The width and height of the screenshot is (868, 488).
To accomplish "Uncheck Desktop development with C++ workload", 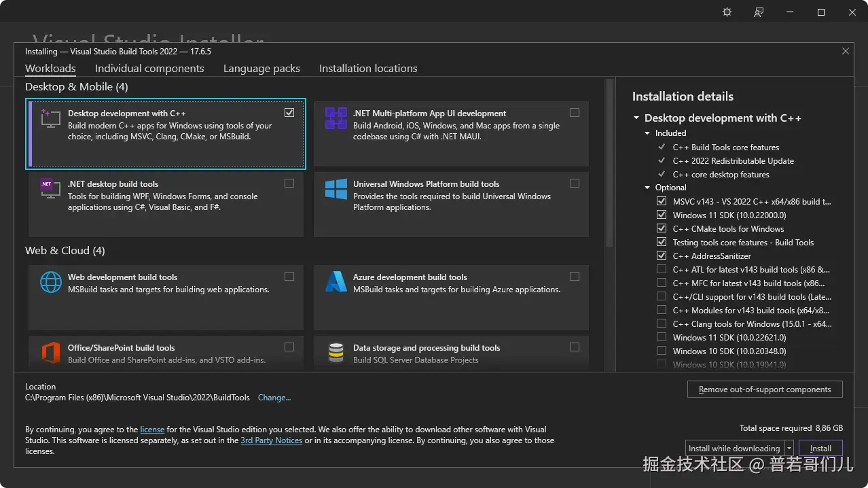I will click(289, 113).
